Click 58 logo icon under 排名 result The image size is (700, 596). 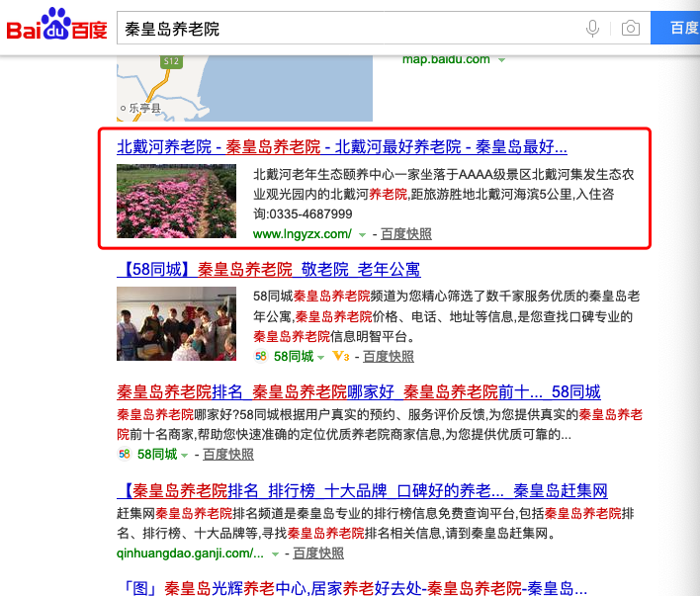coord(125,454)
